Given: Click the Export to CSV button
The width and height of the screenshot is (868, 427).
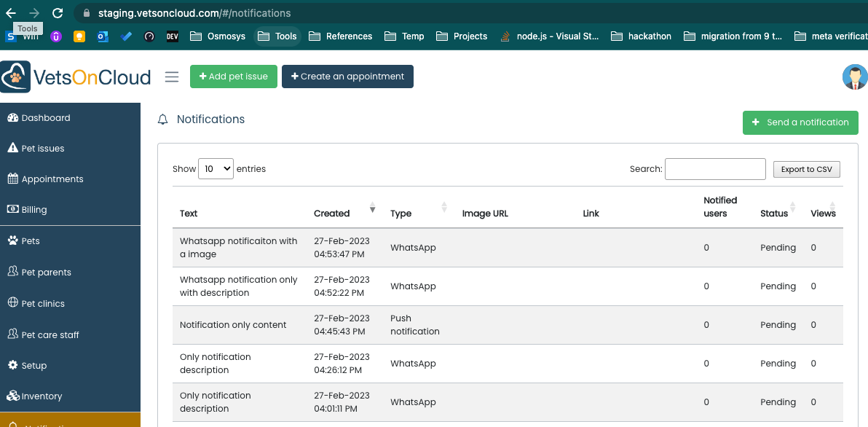Looking at the screenshot, I should click(806, 170).
